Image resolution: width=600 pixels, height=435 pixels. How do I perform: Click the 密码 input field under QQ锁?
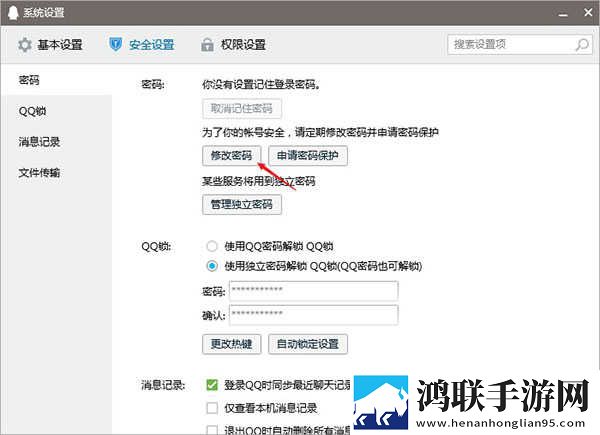pos(313,291)
